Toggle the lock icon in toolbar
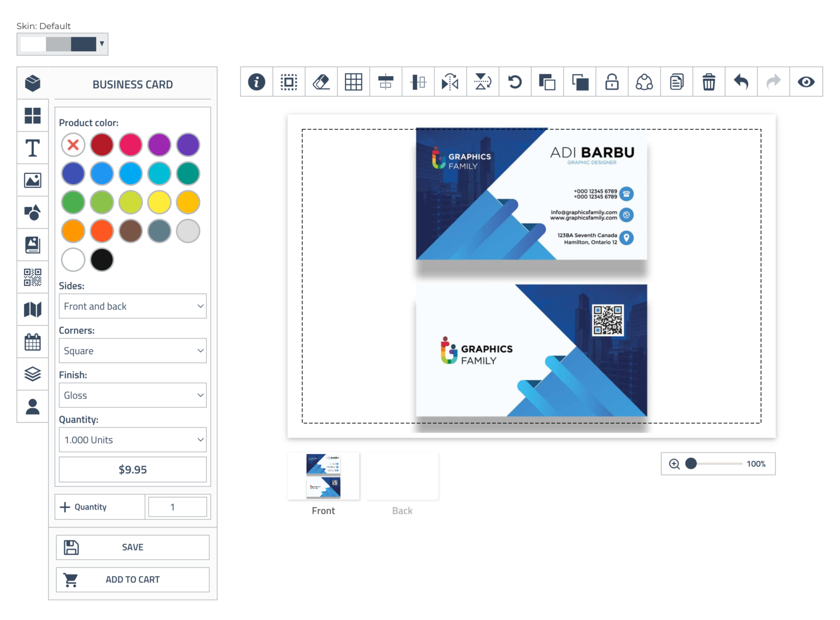This screenshot has width=840, height=620. pos(612,82)
